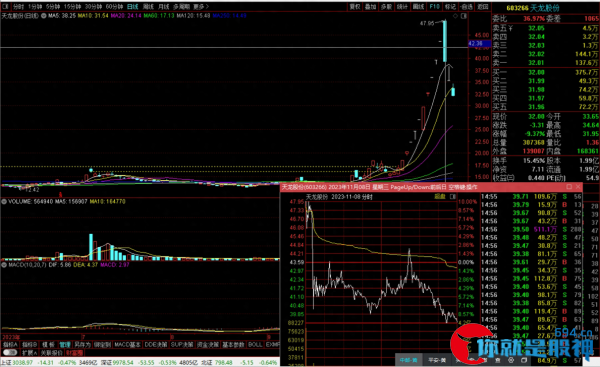Image resolution: width=600 pixels, height=367 pixels.
Task: Open the 多周期 multi-period selector
Action: pyautogui.click(x=181, y=7)
